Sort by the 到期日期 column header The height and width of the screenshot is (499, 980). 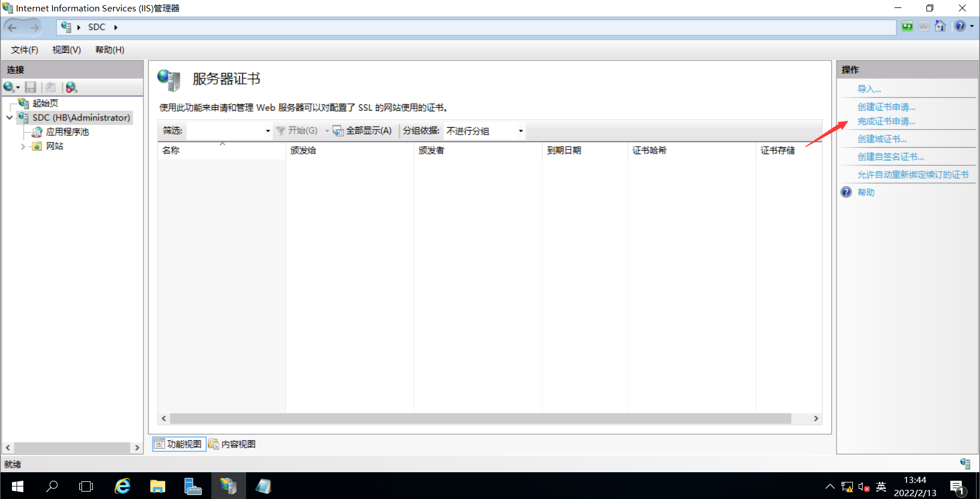click(585, 151)
